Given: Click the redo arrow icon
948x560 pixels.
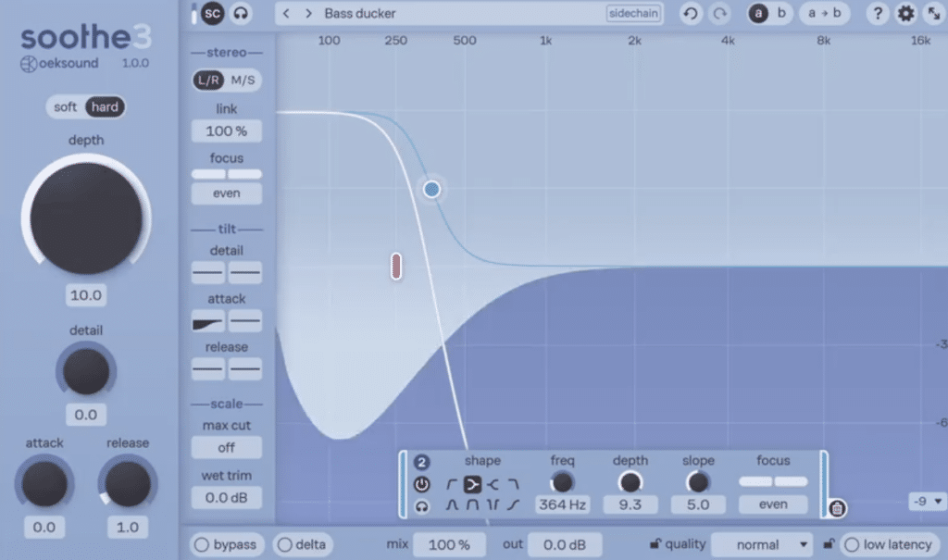Looking at the screenshot, I should (x=719, y=13).
